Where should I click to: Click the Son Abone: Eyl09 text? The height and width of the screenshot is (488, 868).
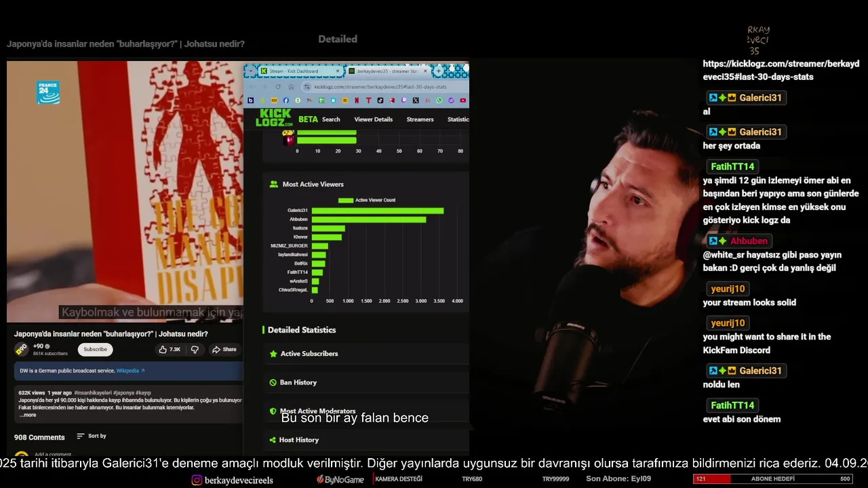click(618, 479)
